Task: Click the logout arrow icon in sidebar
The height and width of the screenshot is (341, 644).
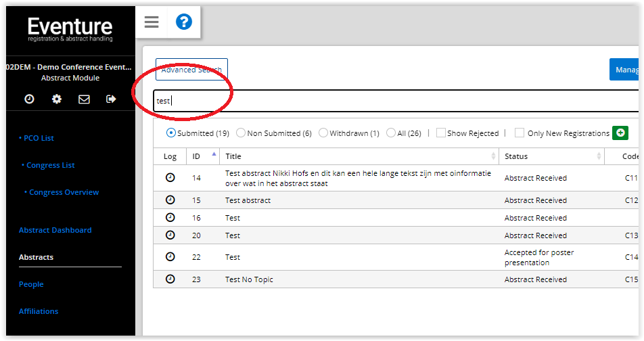Action: [x=111, y=99]
